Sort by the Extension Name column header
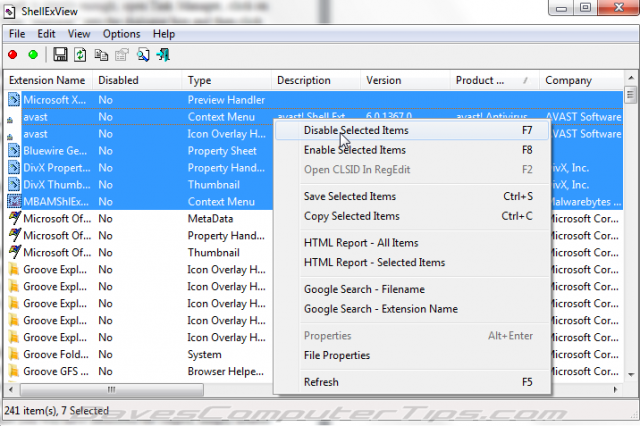The image size is (640, 426). point(48,80)
